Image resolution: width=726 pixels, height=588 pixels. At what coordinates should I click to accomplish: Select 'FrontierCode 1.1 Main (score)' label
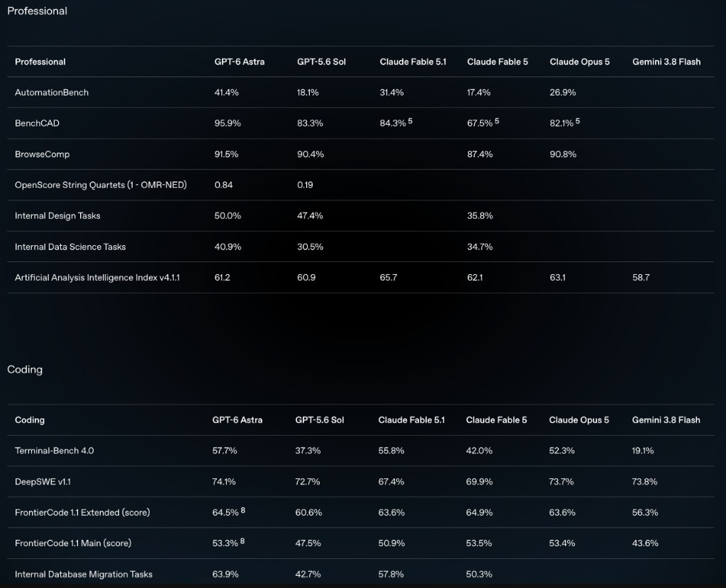pos(73,543)
